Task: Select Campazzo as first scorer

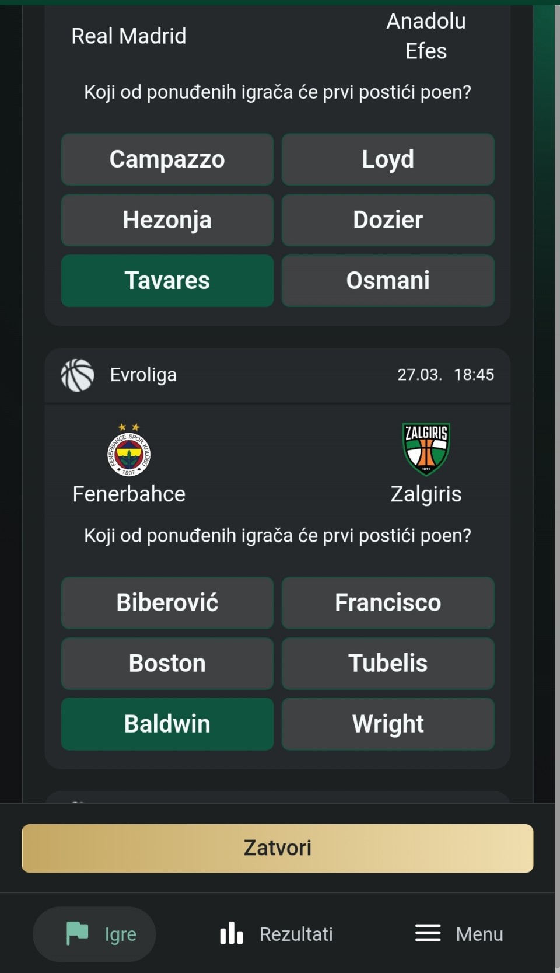Action: coord(167,159)
